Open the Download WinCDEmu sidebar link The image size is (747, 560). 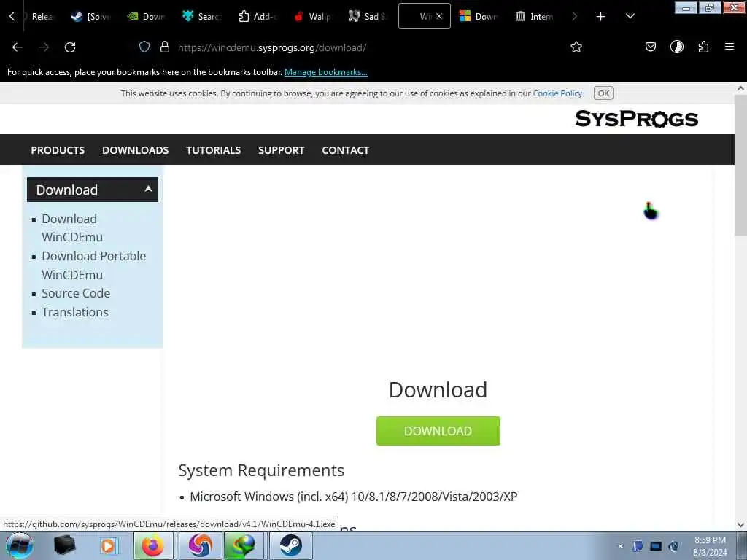(72, 227)
